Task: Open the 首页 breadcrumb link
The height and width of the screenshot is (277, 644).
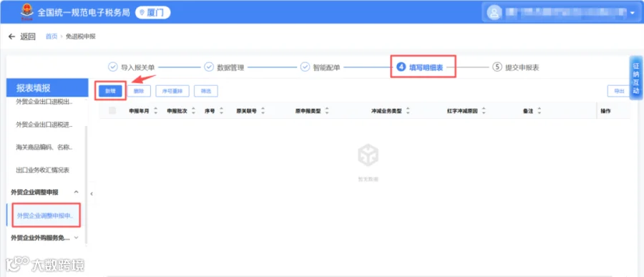Action: pos(52,37)
